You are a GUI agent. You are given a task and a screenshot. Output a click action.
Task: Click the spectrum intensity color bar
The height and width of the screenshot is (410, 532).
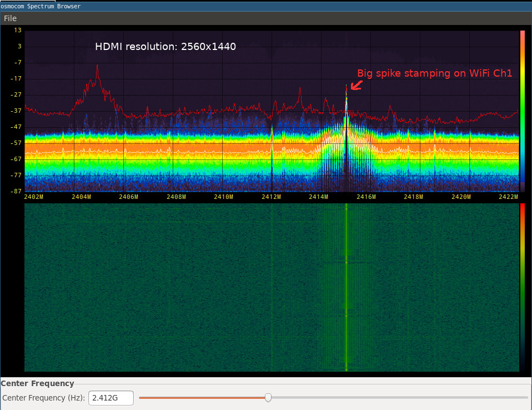pyautogui.click(x=523, y=111)
